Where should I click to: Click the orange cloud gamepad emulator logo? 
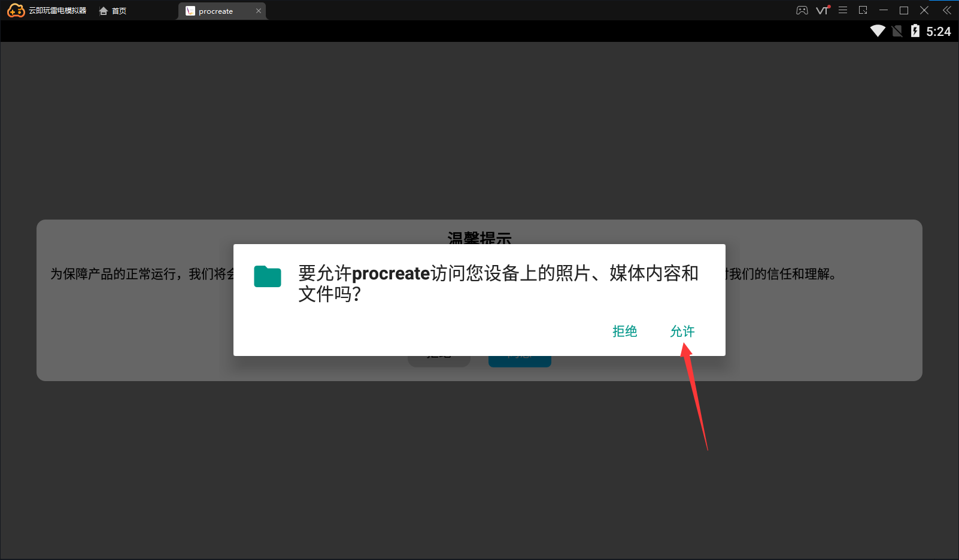[16, 11]
